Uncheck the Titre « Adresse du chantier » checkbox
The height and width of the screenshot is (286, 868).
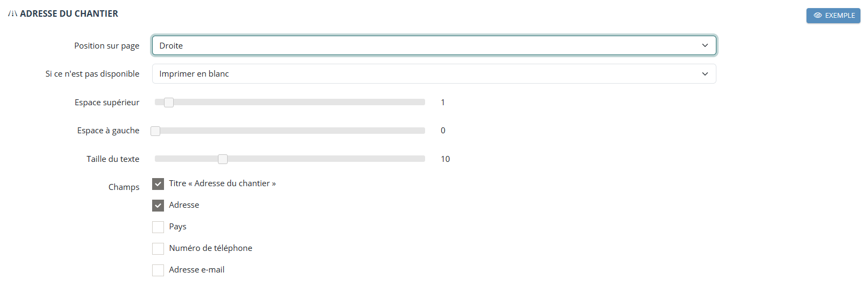[x=158, y=184]
